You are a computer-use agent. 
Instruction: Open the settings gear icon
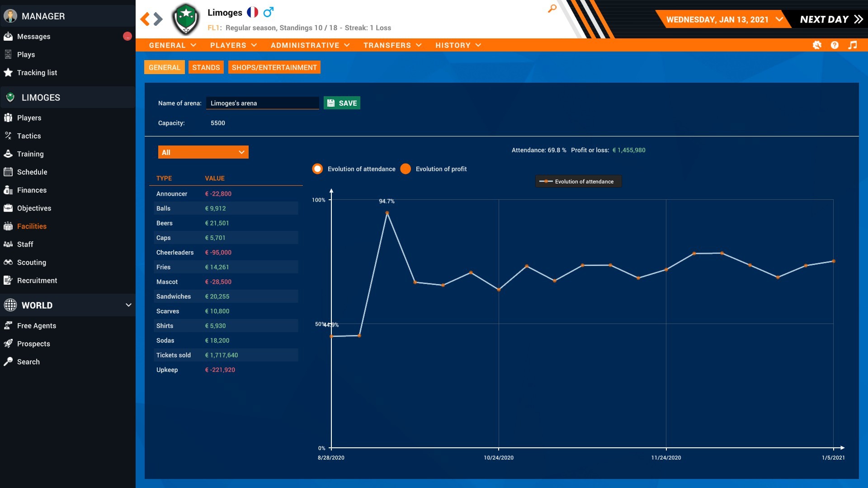point(817,45)
